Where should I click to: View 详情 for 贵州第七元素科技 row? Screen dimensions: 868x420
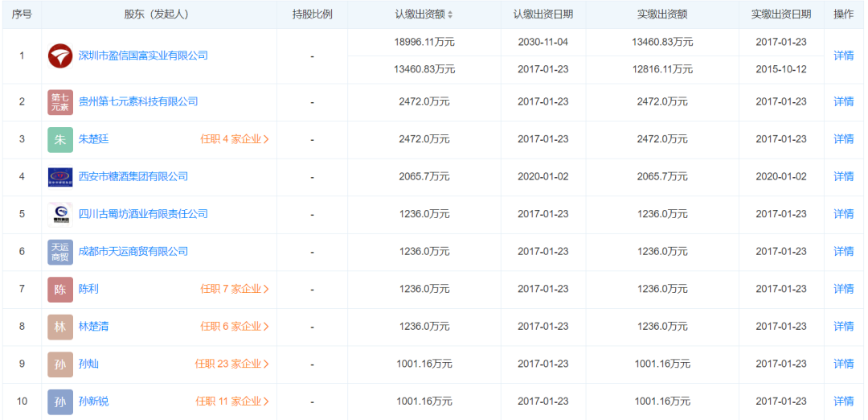point(844,101)
